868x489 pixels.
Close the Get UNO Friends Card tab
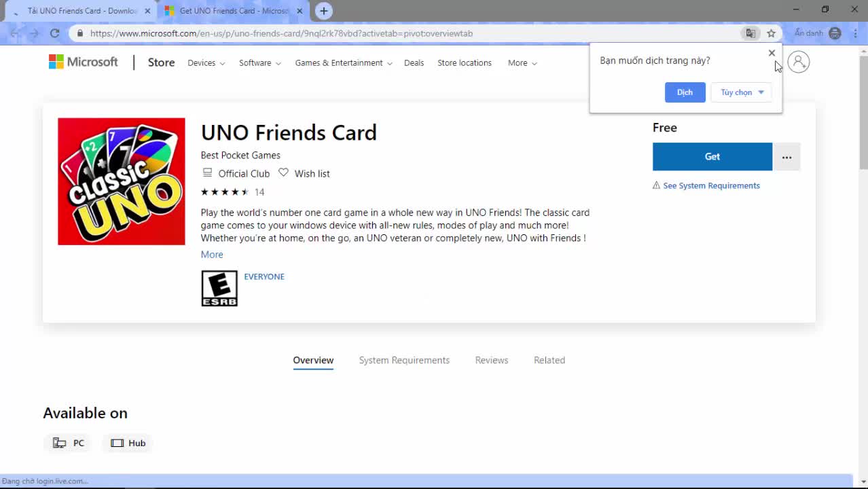click(x=300, y=11)
